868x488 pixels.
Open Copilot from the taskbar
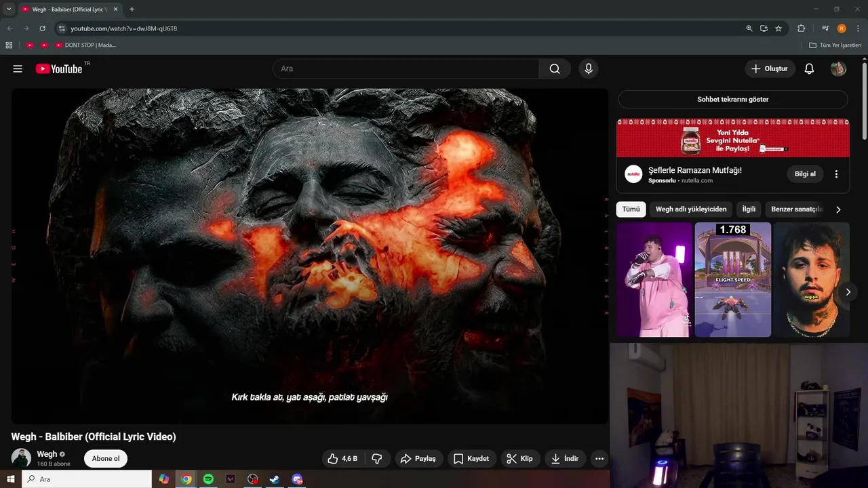point(164,479)
